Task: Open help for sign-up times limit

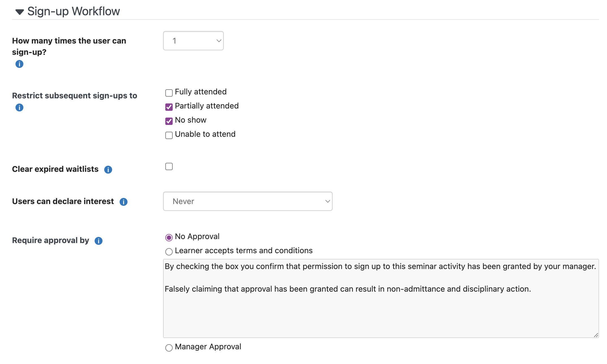Action: [19, 64]
